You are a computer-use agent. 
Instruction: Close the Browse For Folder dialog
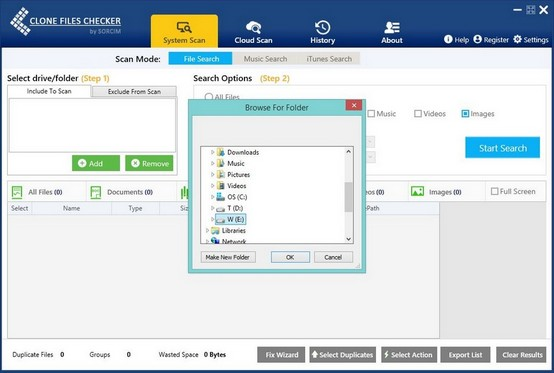coord(354,105)
